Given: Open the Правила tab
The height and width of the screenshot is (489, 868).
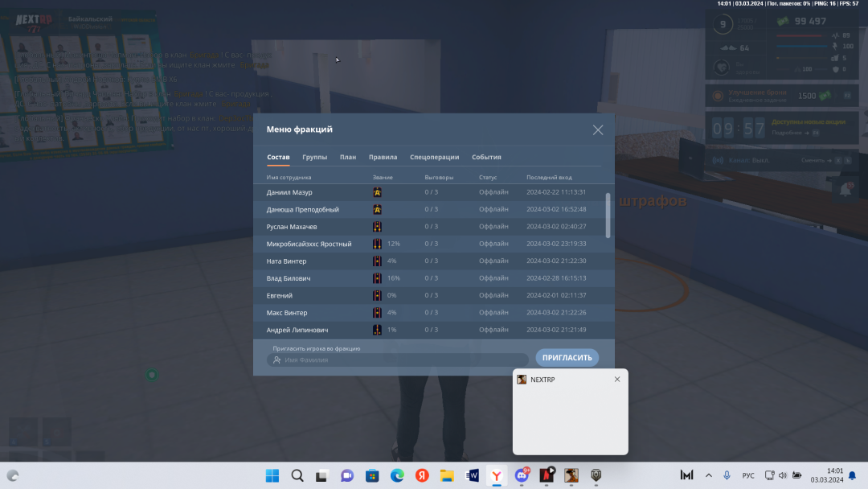Looking at the screenshot, I should (383, 157).
